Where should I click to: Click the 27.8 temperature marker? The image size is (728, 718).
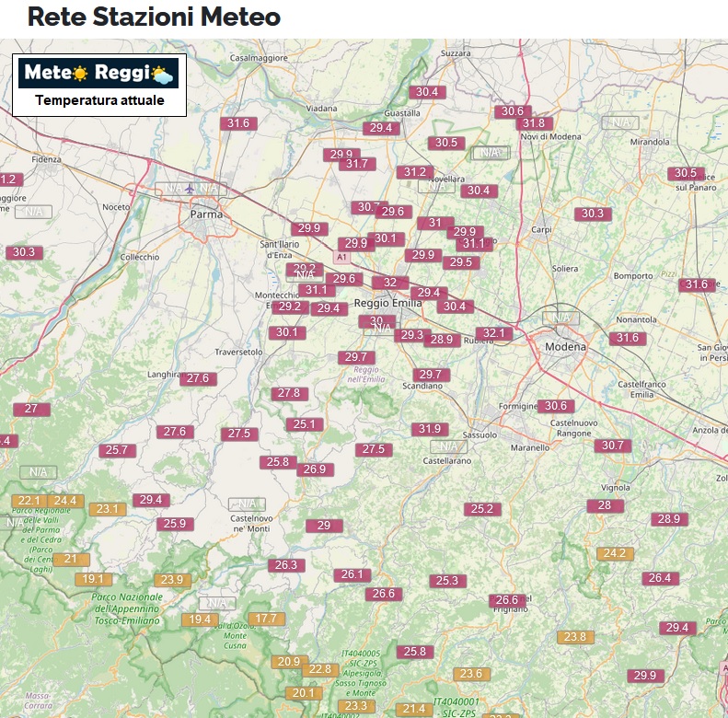pyautogui.click(x=288, y=393)
